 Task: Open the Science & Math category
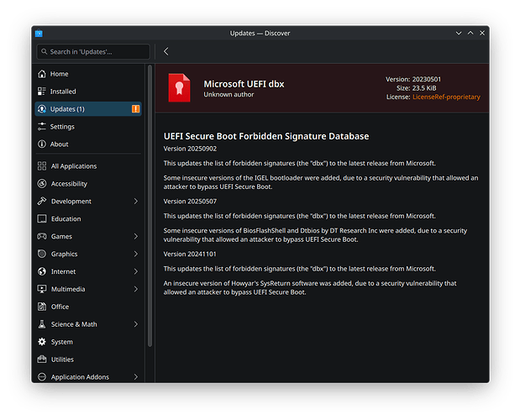point(73,324)
